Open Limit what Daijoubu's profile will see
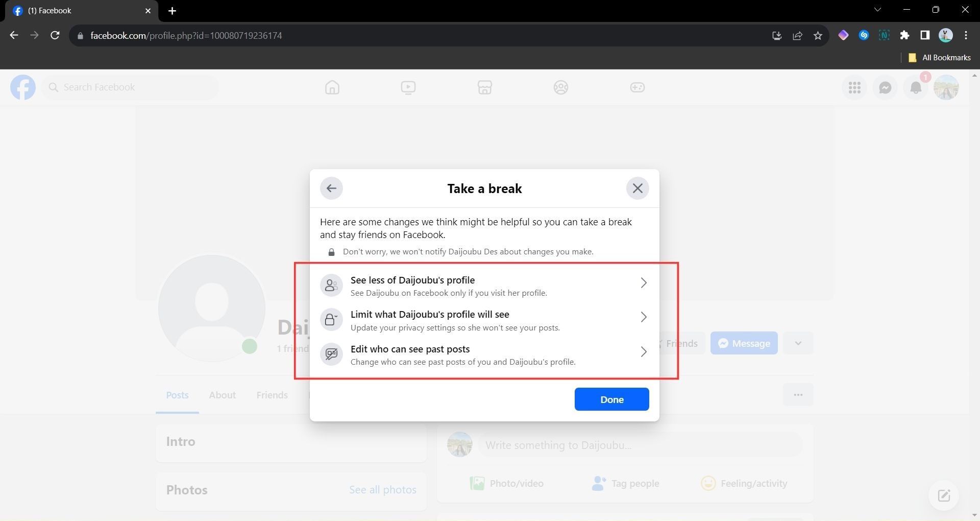Screen dimensions: 980x521 (x=484, y=320)
